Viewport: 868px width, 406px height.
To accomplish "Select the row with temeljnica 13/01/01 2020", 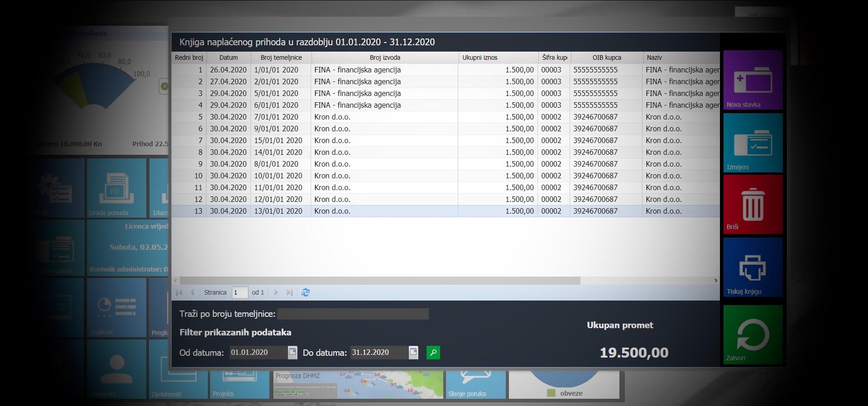I will tap(446, 211).
